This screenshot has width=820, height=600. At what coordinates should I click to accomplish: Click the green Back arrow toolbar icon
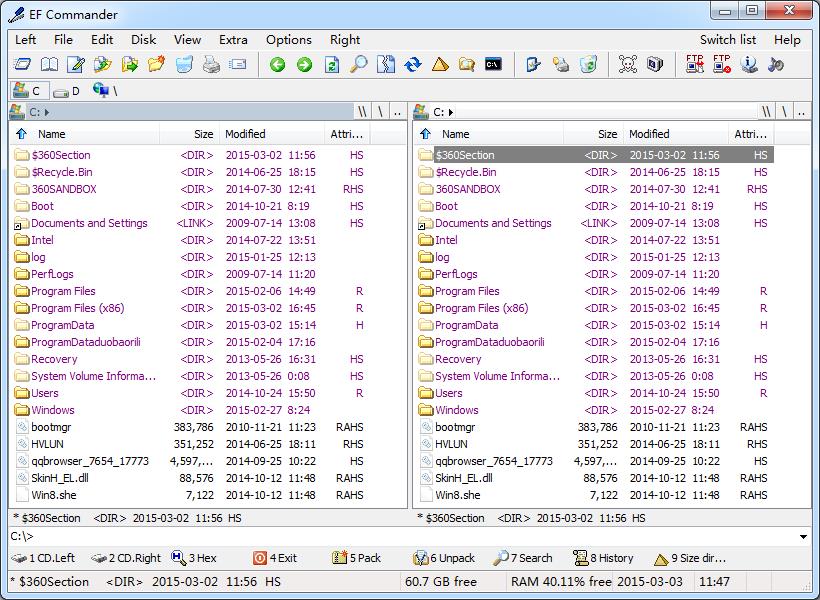click(x=277, y=65)
